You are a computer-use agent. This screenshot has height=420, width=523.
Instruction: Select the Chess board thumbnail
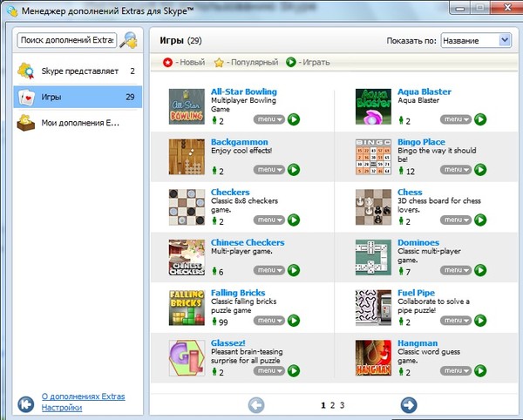(373, 207)
